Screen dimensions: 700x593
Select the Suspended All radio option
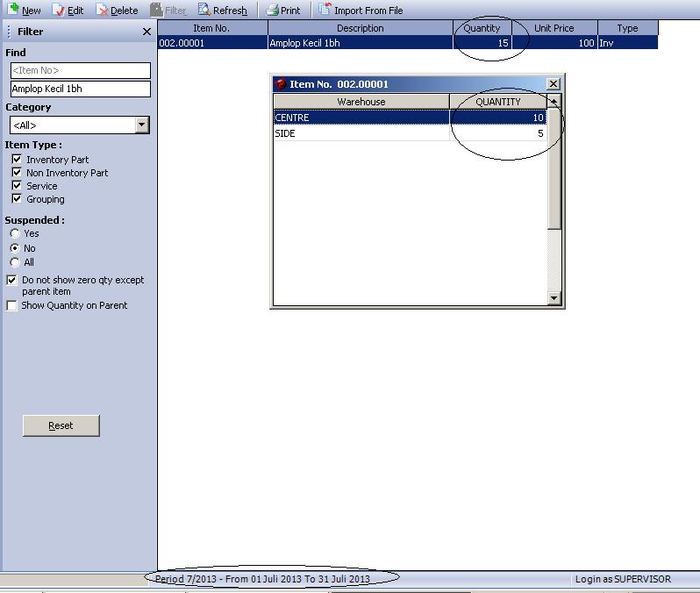pos(15,262)
